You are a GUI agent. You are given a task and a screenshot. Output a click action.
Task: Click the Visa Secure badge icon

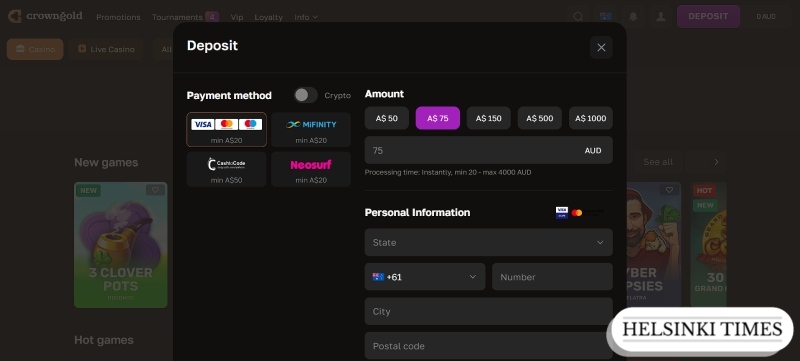tap(562, 213)
